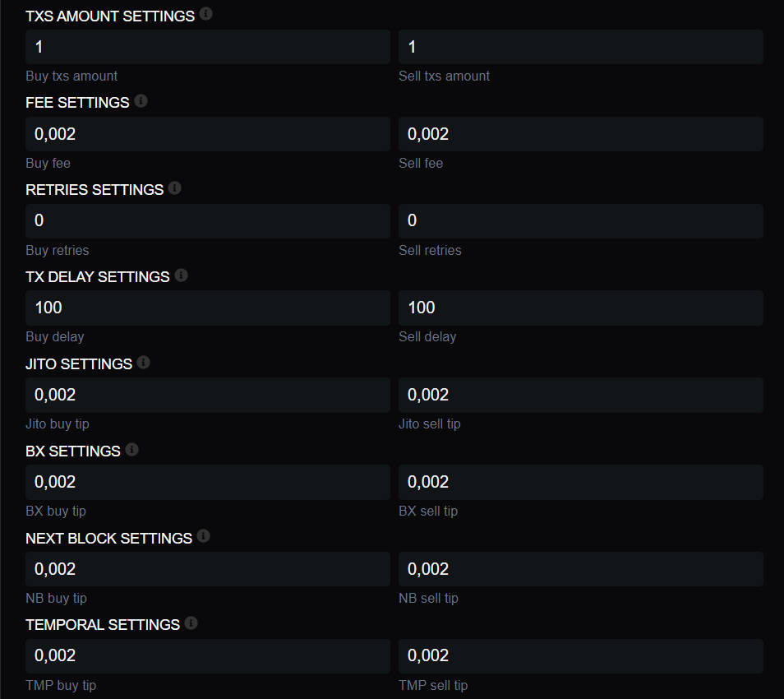Click info icon beside TXS AMOUNT SETTINGS
This screenshot has height=699, width=784.
[x=206, y=14]
